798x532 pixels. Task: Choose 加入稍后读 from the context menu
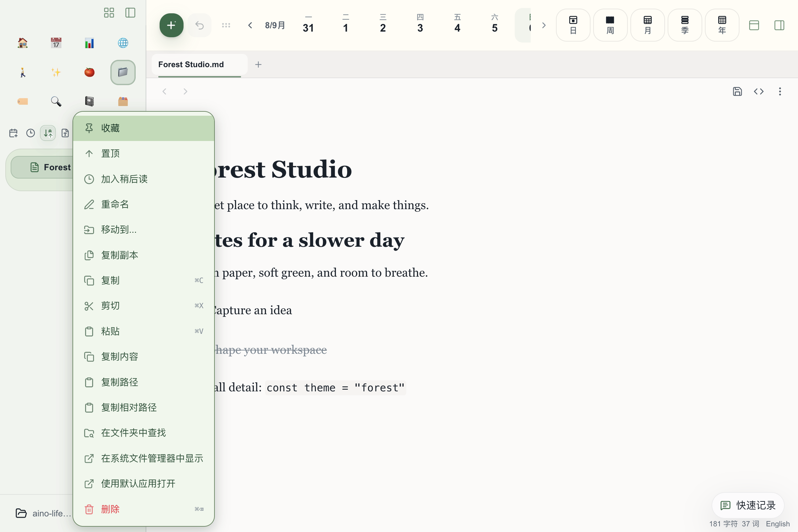pyautogui.click(x=144, y=179)
